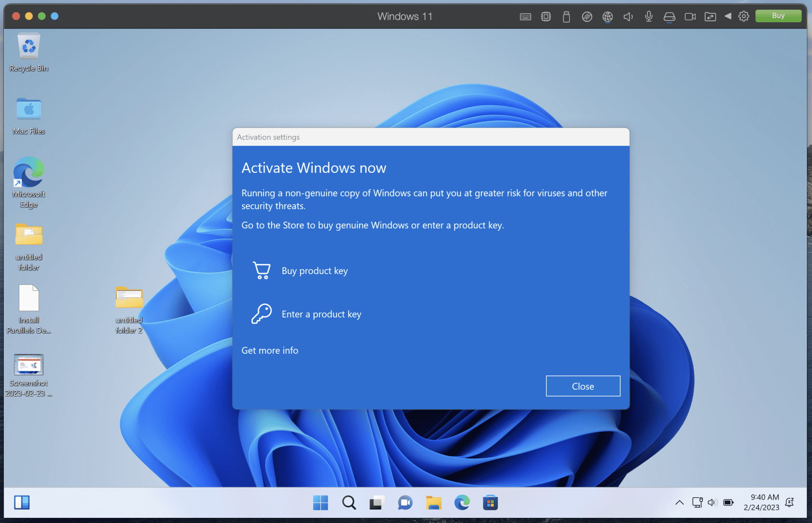
Task: Toggle mute with the Parallels sound icon
Action: tap(628, 16)
